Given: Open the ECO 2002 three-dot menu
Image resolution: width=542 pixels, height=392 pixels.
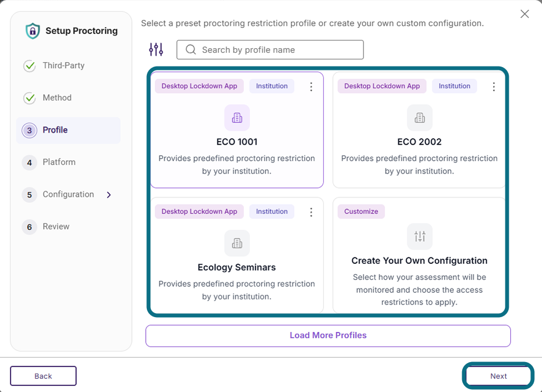Looking at the screenshot, I should pyautogui.click(x=494, y=86).
